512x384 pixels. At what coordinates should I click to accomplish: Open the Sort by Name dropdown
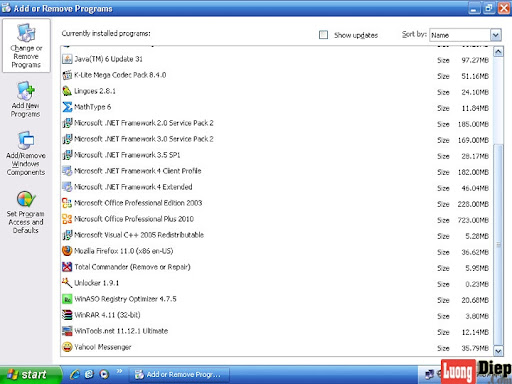(496, 35)
